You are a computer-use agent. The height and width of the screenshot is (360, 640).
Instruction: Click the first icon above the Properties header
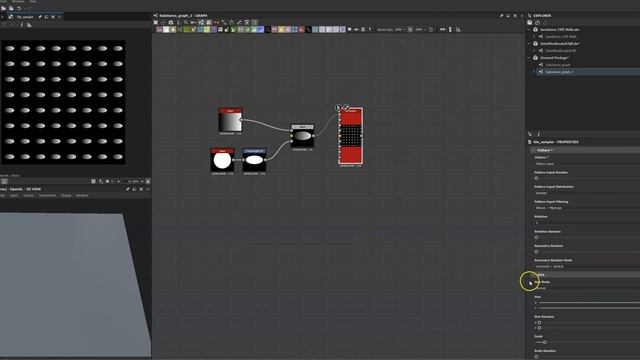[x=530, y=134]
